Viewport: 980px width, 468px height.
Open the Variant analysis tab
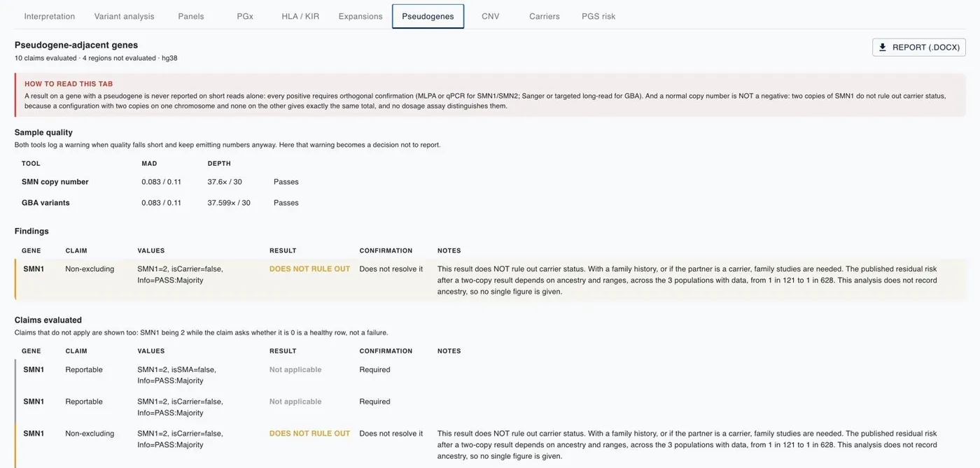point(125,16)
